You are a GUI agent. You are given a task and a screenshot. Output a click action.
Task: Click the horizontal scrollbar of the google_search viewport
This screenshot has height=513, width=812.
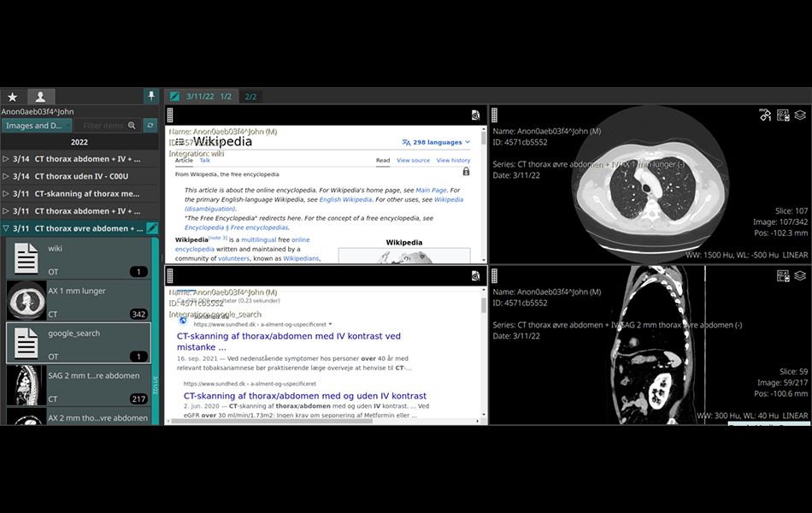pyautogui.click(x=324, y=422)
